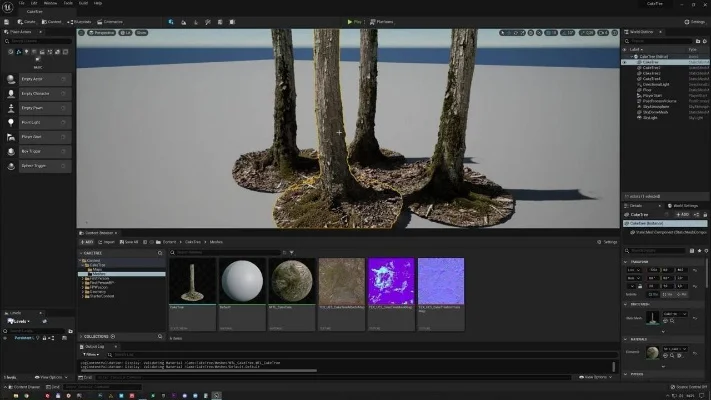Open the Edit menu

(34, 3)
